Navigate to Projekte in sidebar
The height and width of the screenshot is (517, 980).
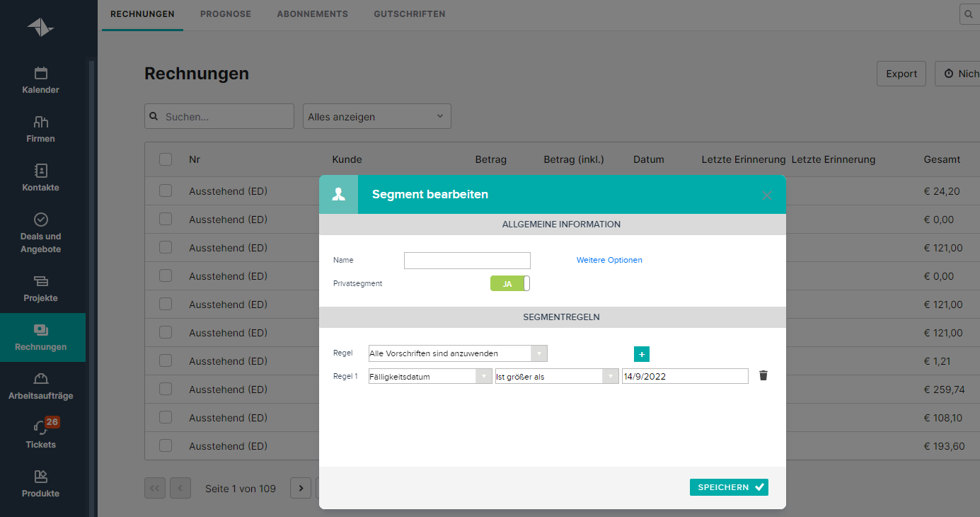[x=41, y=289]
